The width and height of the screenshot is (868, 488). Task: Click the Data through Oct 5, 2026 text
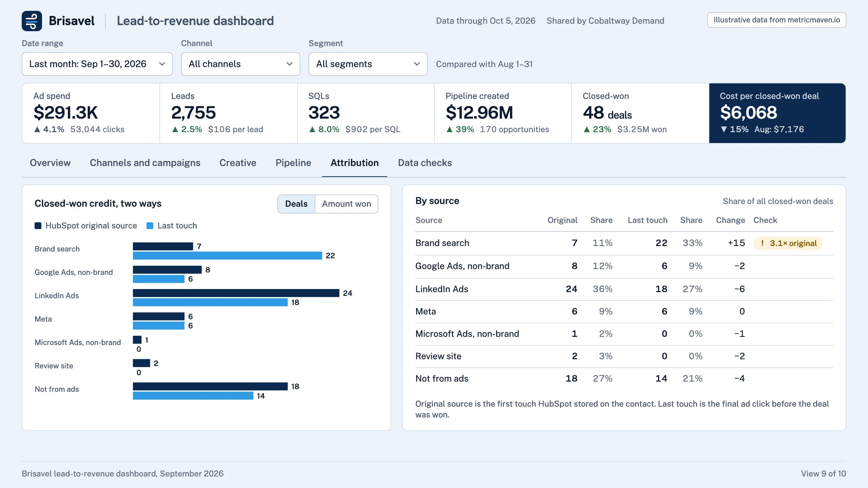click(x=486, y=21)
